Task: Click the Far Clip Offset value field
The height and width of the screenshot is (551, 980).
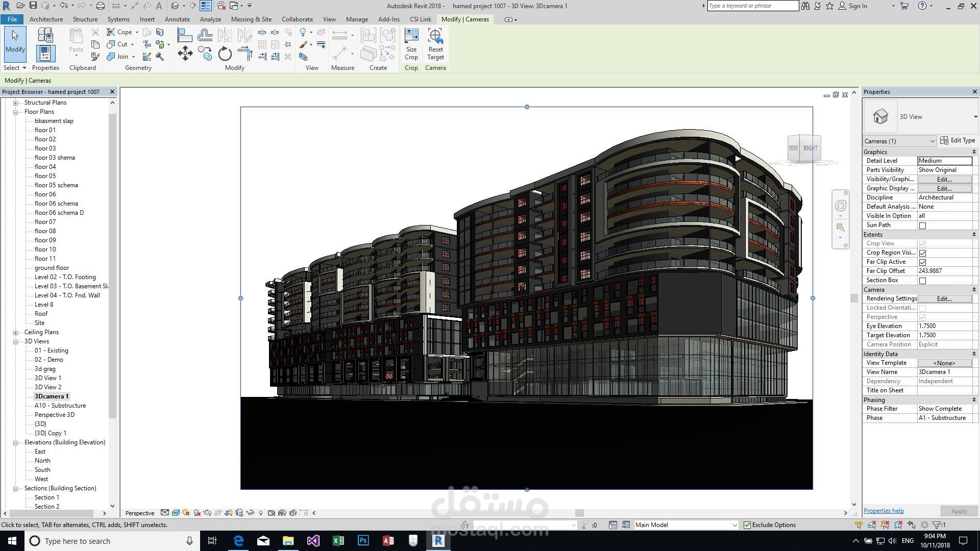Action: click(x=944, y=271)
